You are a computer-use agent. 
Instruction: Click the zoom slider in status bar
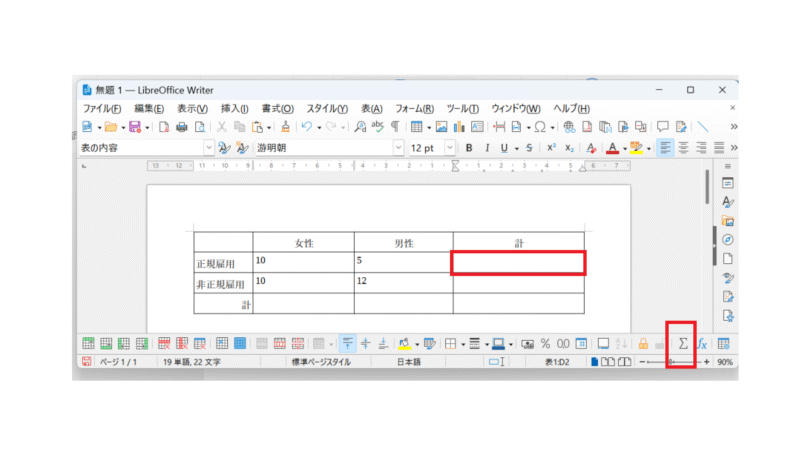click(673, 362)
